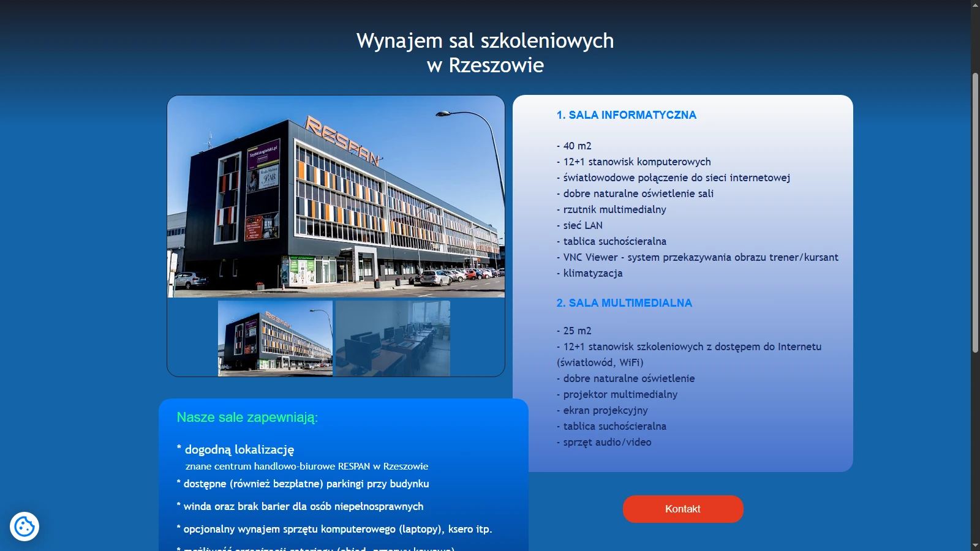Click the page vertical scrollbar thumb
980x551 pixels.
(x=975, y=212)
